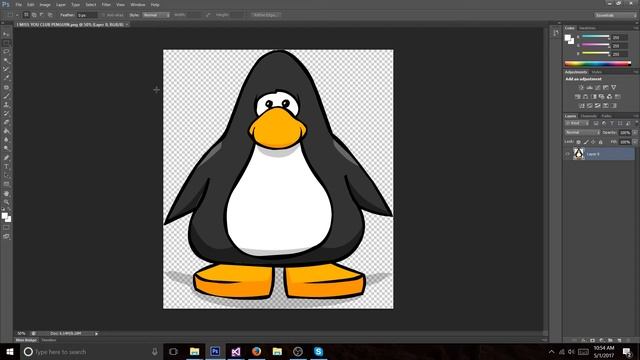This screenshot has height=360, width=640.
Task: Select the Spot Healing Brush tool
Action: [x=6, y=87]
